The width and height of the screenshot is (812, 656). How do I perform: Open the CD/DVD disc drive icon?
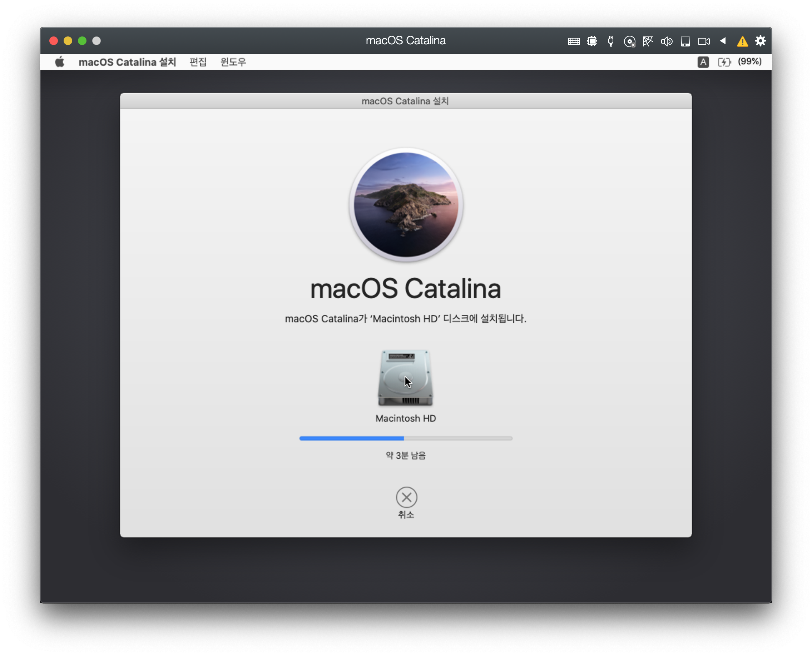(x=629, y=41)
